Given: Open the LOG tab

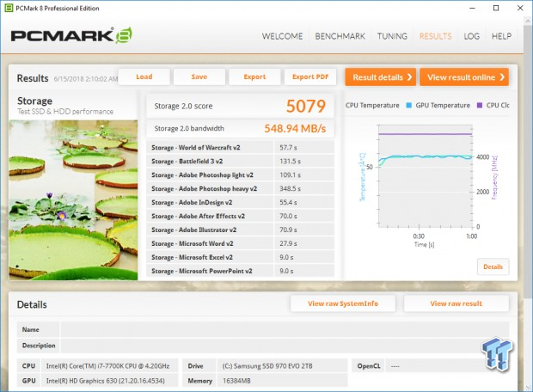Looking at the screenshot, I should tap(471, 36).
